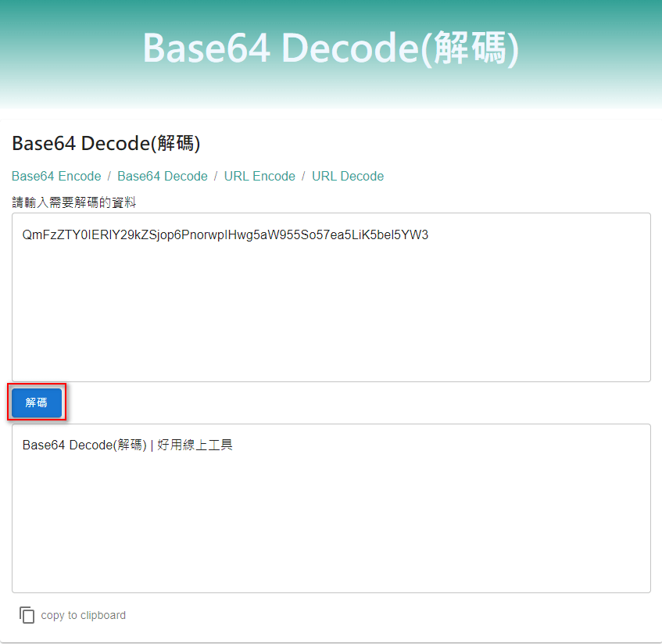
Task: Choose URL Encode in the tool navigation
Action: (259, 176)
